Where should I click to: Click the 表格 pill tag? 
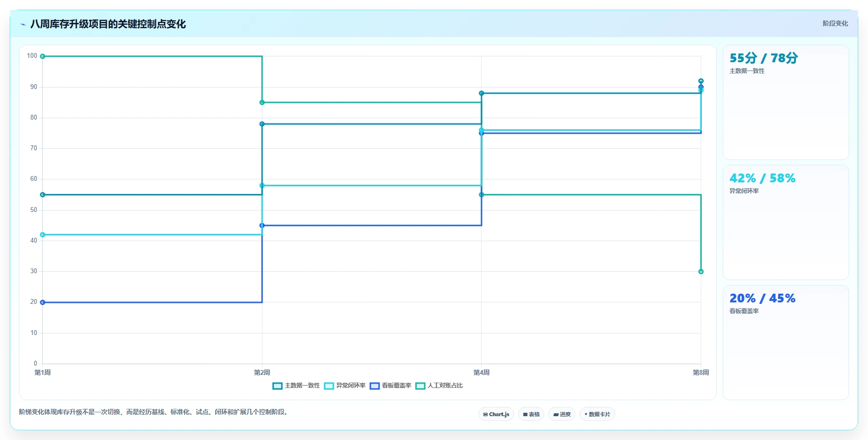click(531, 414)
